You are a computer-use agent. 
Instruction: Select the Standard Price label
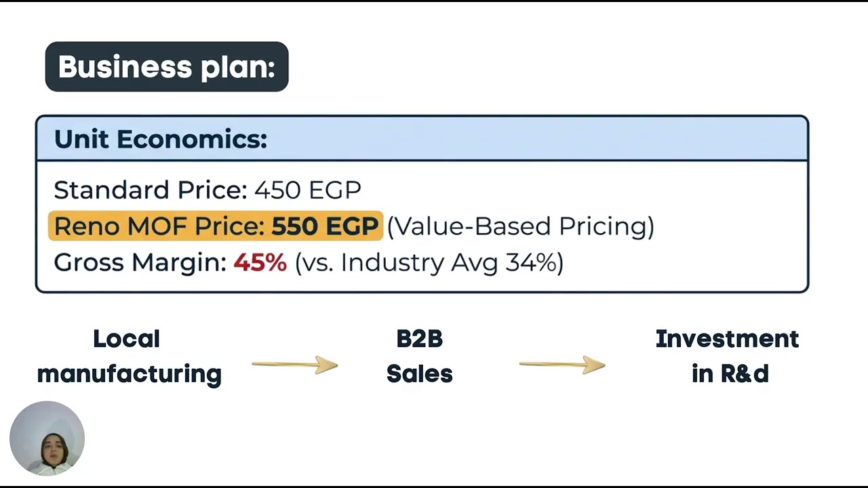[151, 190]
